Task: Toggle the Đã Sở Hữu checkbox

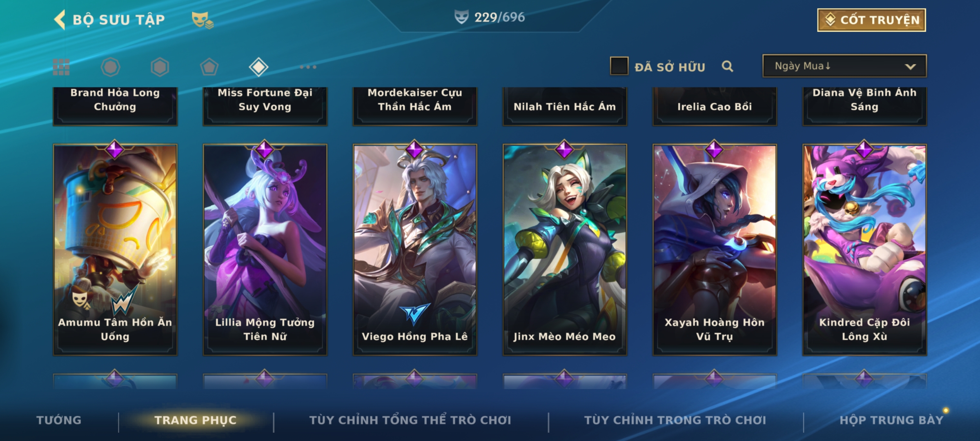Action: pyautogui.click(x=619, y=66)
